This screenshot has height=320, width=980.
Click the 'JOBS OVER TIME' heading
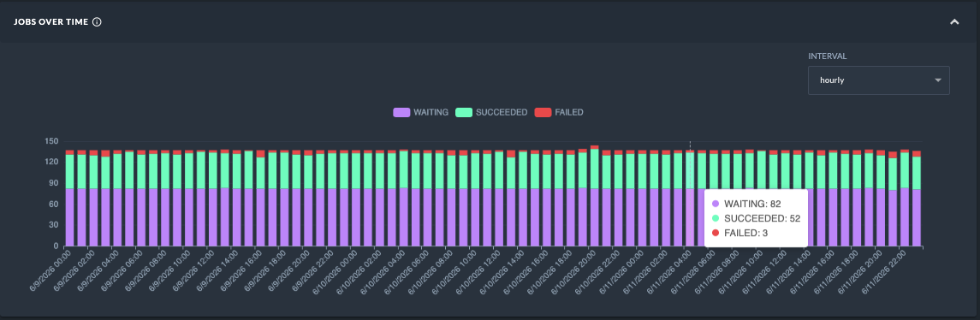pos(51,22)
